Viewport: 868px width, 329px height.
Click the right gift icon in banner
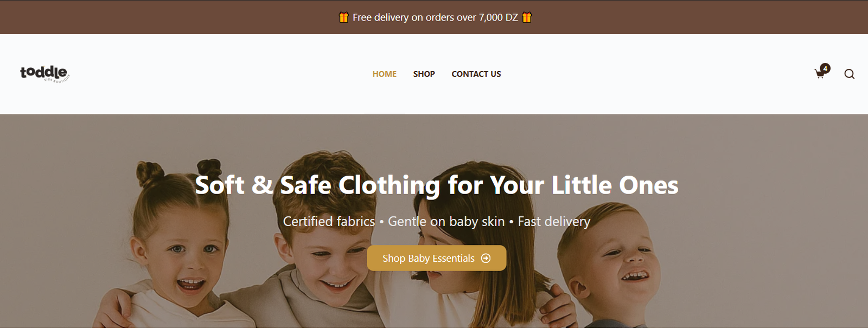coord(527,17)
